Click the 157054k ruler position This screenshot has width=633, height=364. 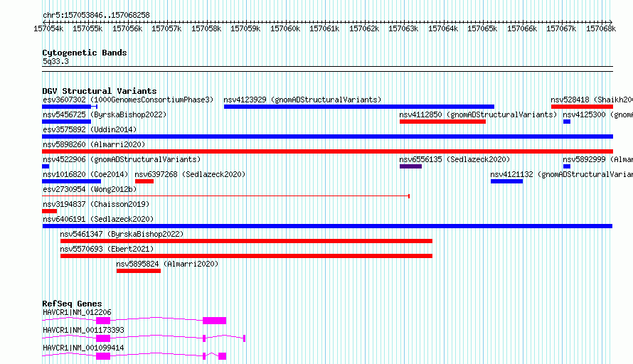click(x=48, y=29)
